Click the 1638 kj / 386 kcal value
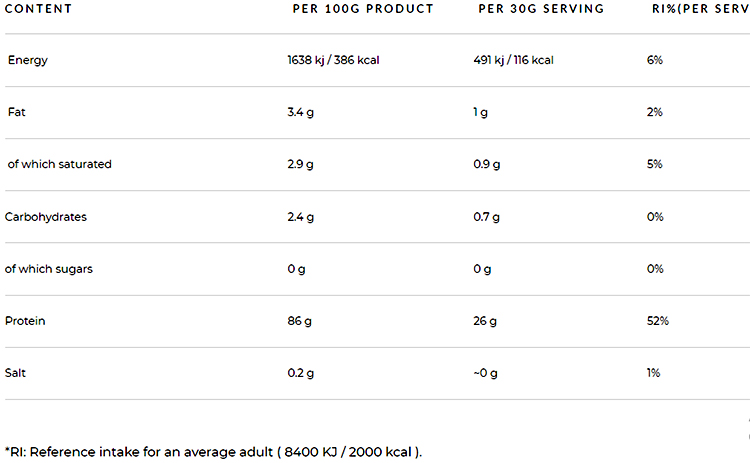The image size is (750, 463). click(333, 60)
